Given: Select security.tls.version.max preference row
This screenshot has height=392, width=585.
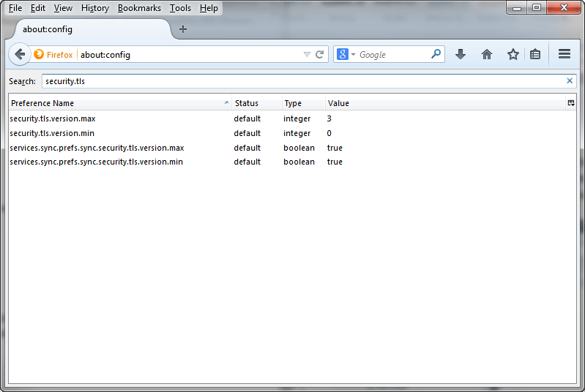Looking at the screenshot, I should coord(293,118).
